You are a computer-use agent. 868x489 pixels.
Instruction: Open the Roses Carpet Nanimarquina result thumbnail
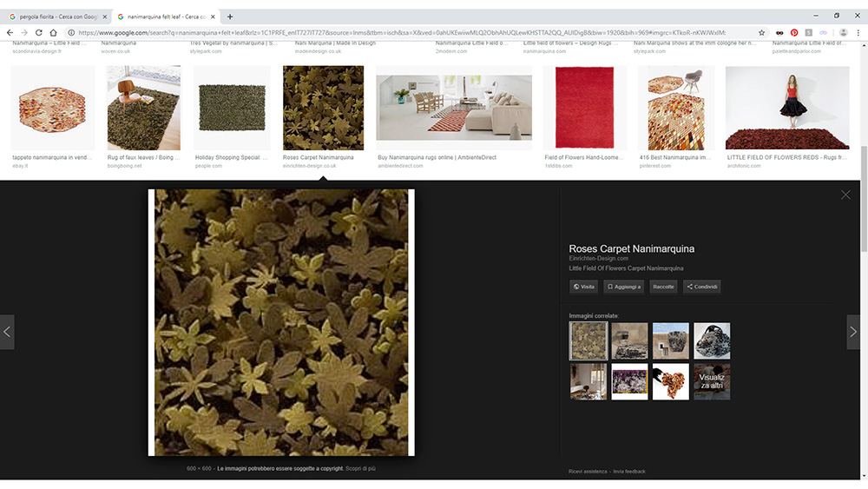(323, 108)
